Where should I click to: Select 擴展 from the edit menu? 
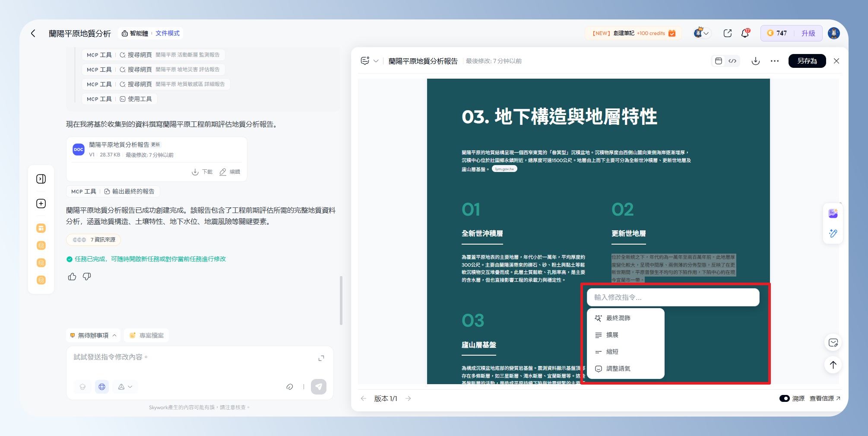[612, 335]
